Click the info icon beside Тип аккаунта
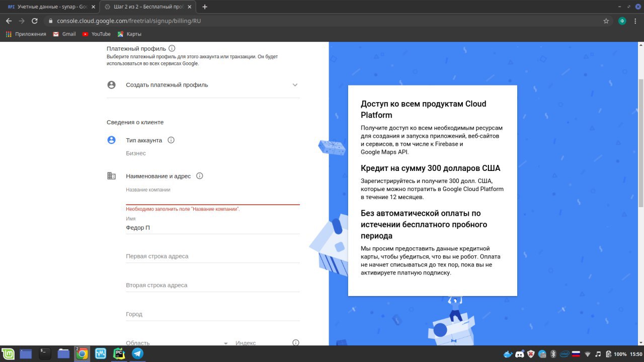Image resolution: width=644 pixels, height=362 pixels. (x=171, y=140)
